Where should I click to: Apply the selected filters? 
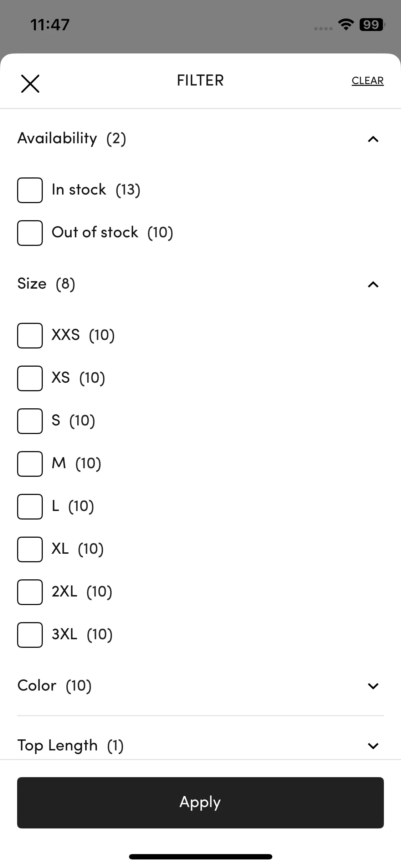200,803
